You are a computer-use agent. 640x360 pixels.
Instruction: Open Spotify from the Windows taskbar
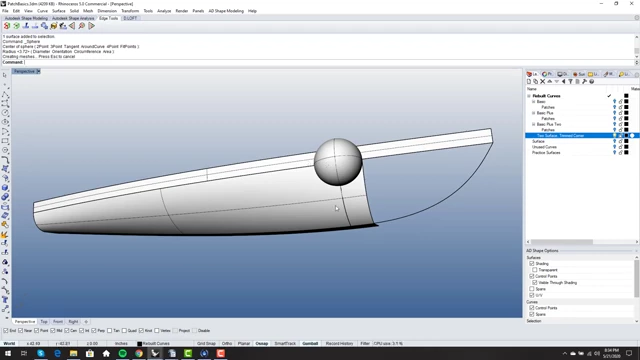coord(122,353)
